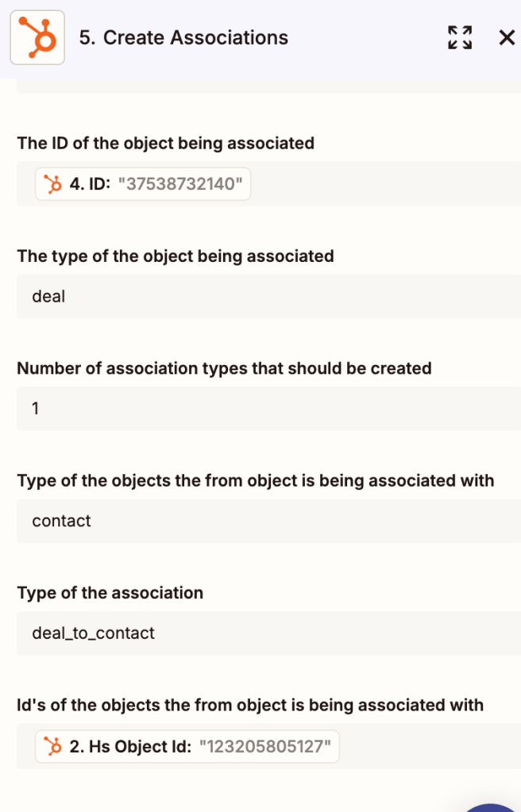The height and width of the screenshot is (812, 521).
Task: Click the object ID being associated field
Action: click(x=381, y=185)
